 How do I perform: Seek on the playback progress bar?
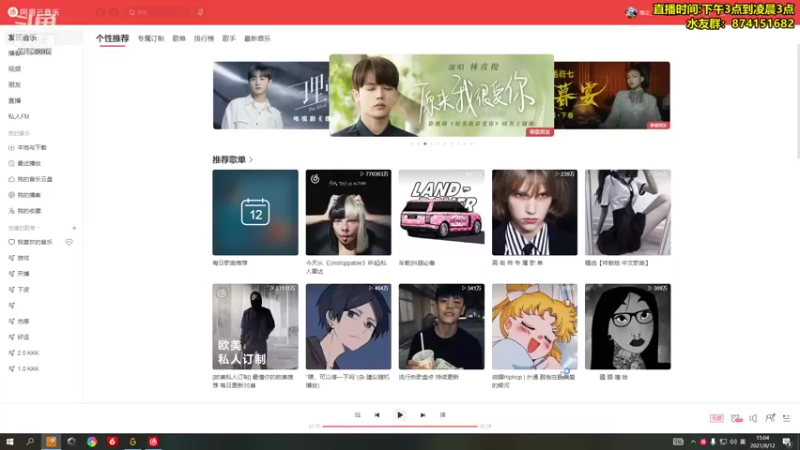pyautogui.click(x=400, y=426)
